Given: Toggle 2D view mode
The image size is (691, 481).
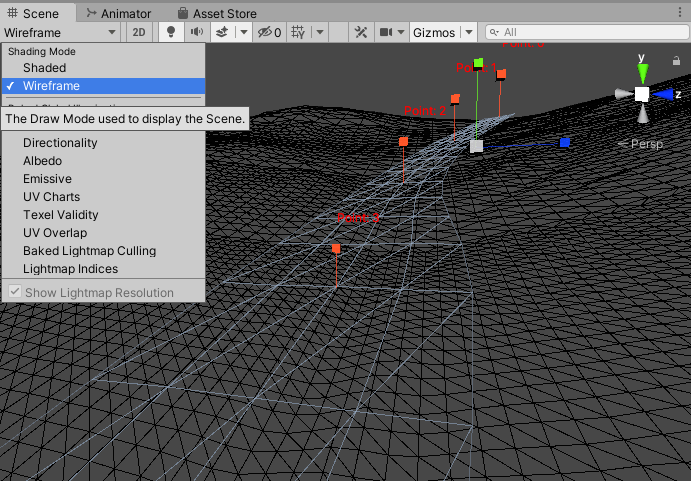Looking at the screenshot, I should [139, 33].
